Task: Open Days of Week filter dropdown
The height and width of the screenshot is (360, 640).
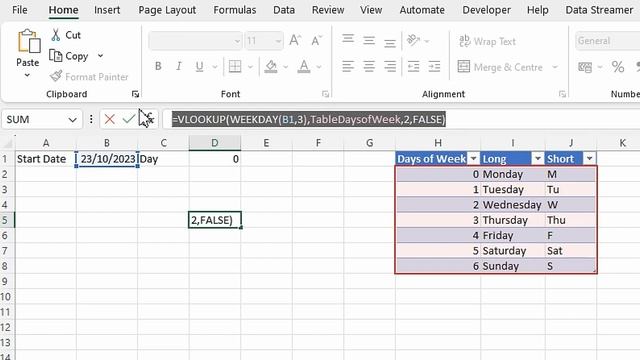Action: (x=473, y=158)
